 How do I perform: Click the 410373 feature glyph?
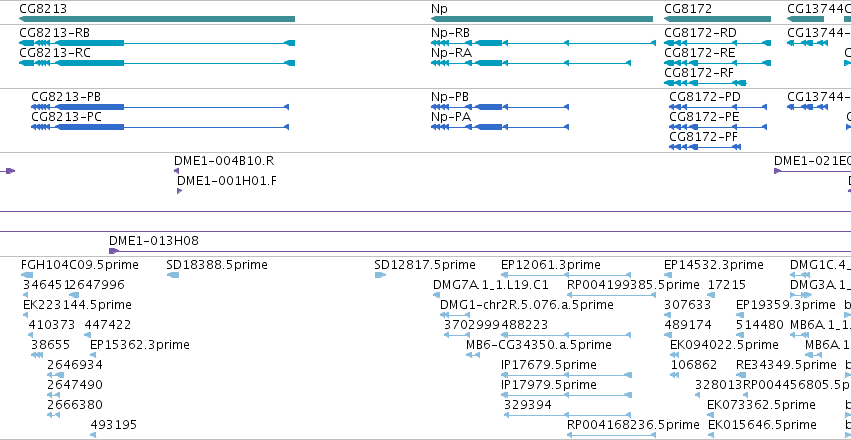32,335
